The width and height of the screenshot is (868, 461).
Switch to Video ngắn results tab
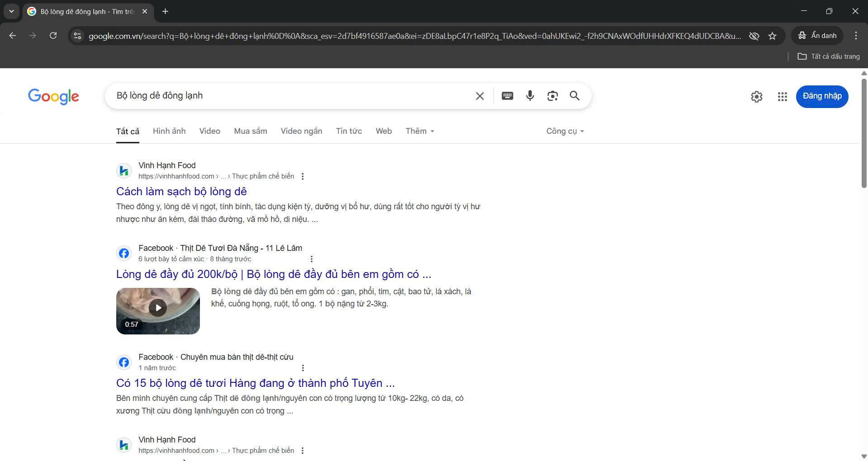301,131
